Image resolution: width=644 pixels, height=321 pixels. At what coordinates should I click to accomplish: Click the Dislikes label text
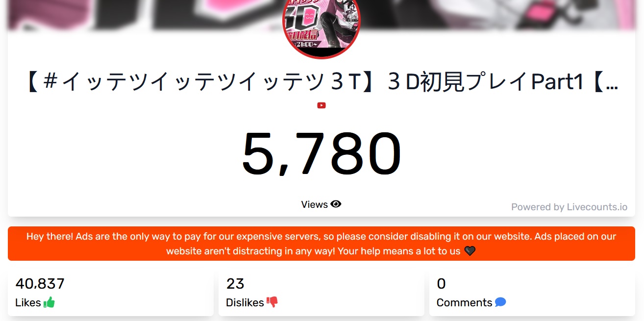245,303
